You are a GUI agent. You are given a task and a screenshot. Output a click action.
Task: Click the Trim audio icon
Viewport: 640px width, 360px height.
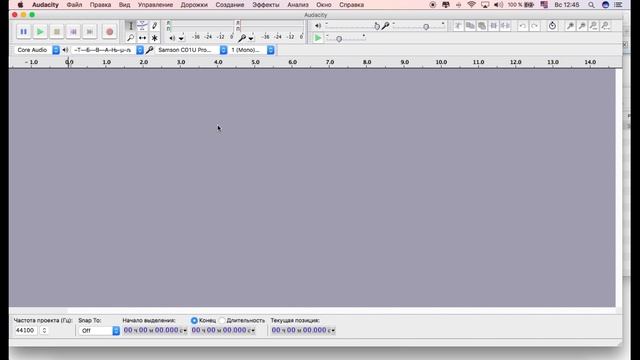[x=493, y=26]
